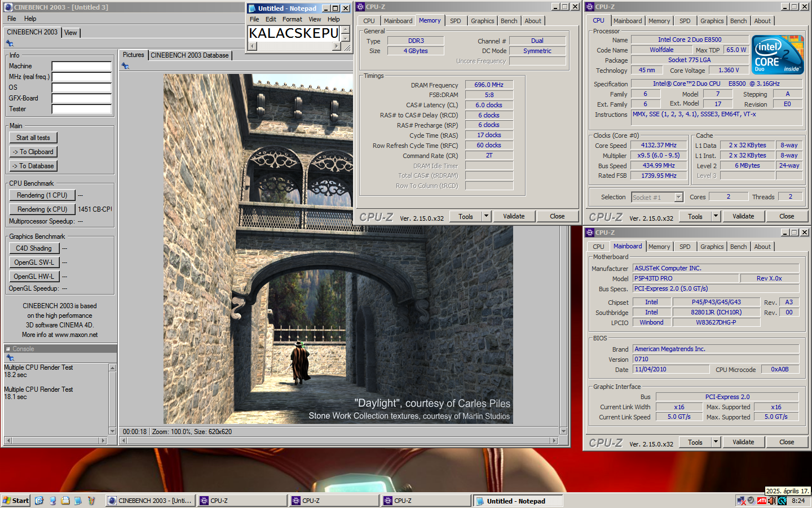The height and width of the screenshot is (508, 812).
Task: Open Internet Explorer quick launch icon
Action: tap(39, 501)
